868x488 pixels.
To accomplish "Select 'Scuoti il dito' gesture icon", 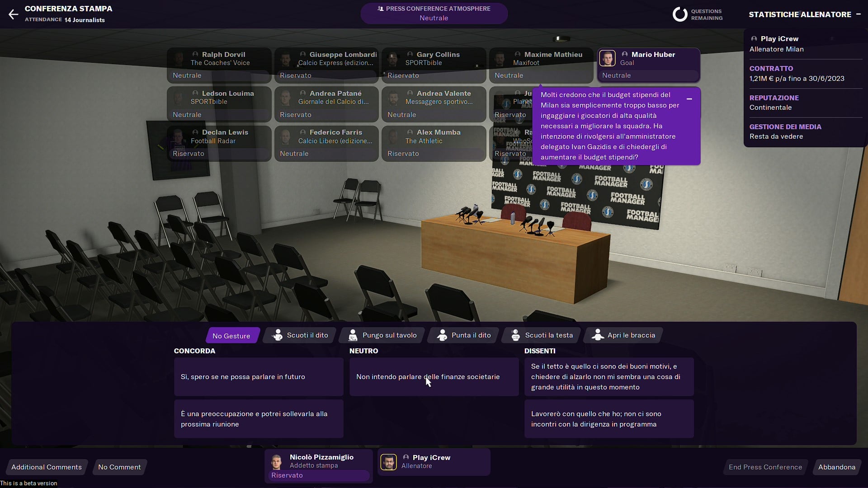I will click(299, 335).
